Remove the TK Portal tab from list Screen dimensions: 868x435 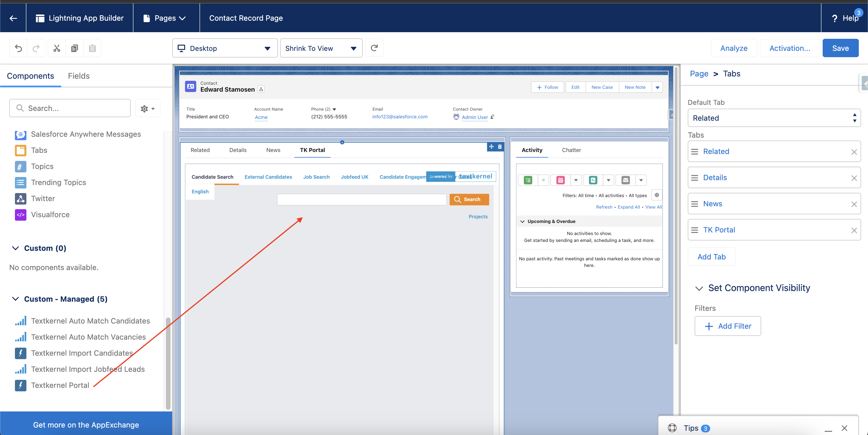tap(854, 230)
